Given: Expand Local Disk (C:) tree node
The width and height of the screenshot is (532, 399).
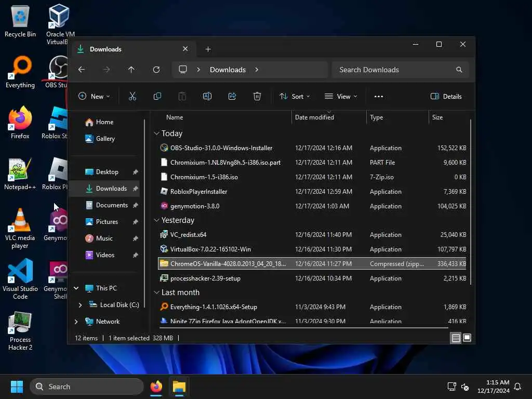Looking at the screenshot, I should point(80,305).
